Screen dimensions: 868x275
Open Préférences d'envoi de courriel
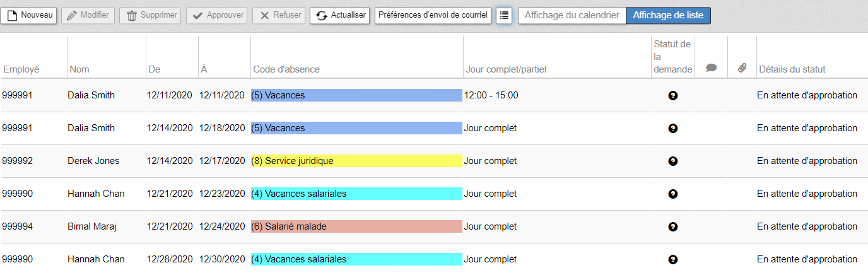[433, 15]
